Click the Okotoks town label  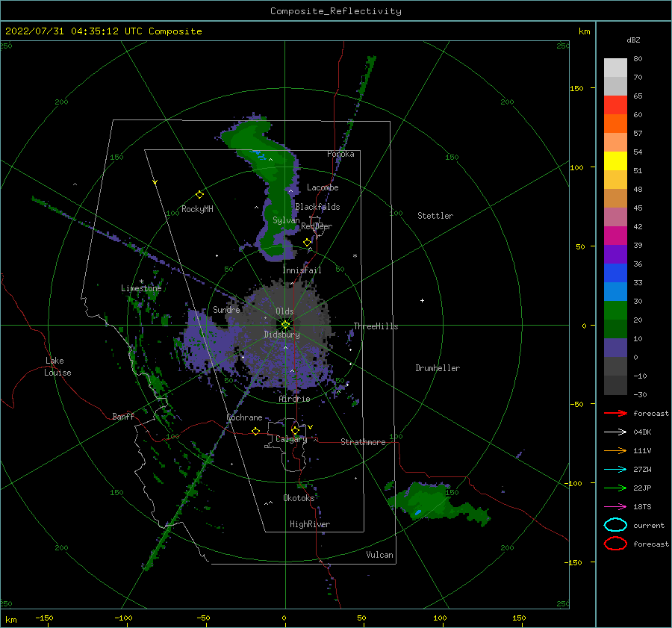(299, 498)
